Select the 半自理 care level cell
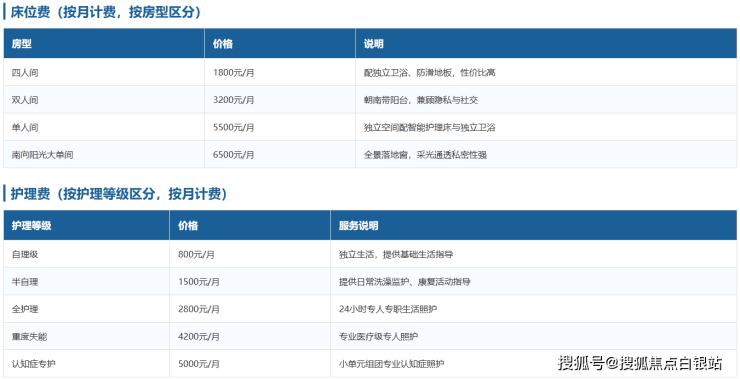 pyautogui.click(x=86, y=282)
